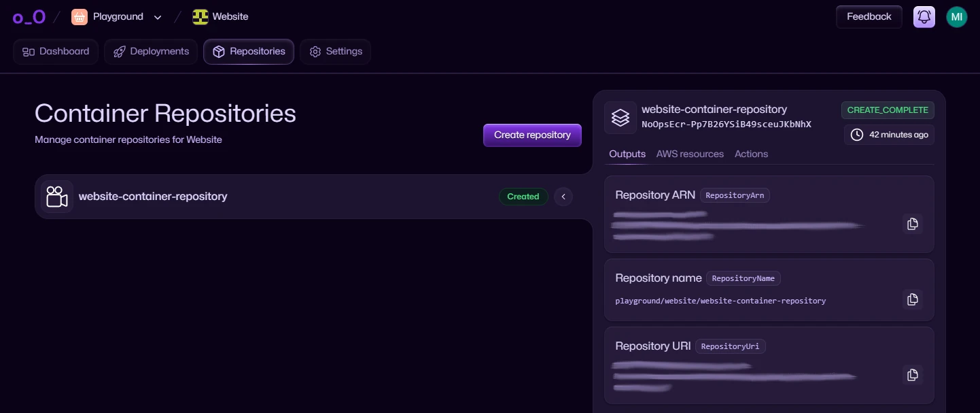
Task: Open the Dashboard tab
Action: tap(56, 52)
